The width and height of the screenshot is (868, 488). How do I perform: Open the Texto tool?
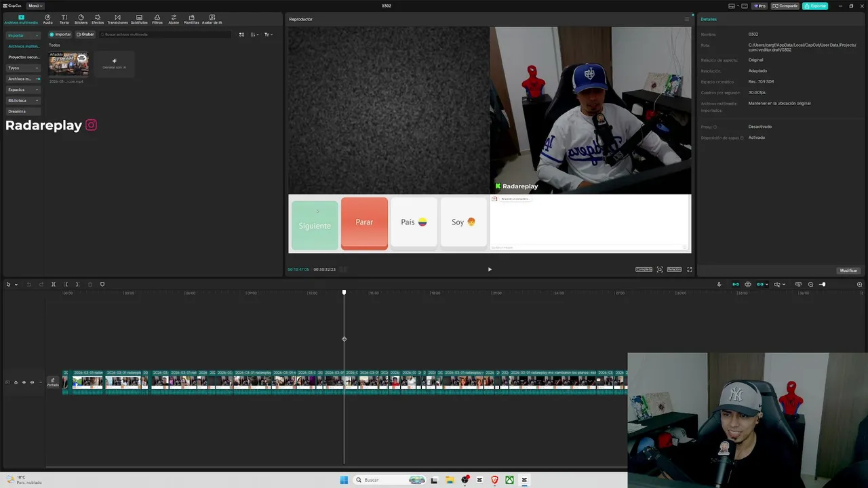64,19
